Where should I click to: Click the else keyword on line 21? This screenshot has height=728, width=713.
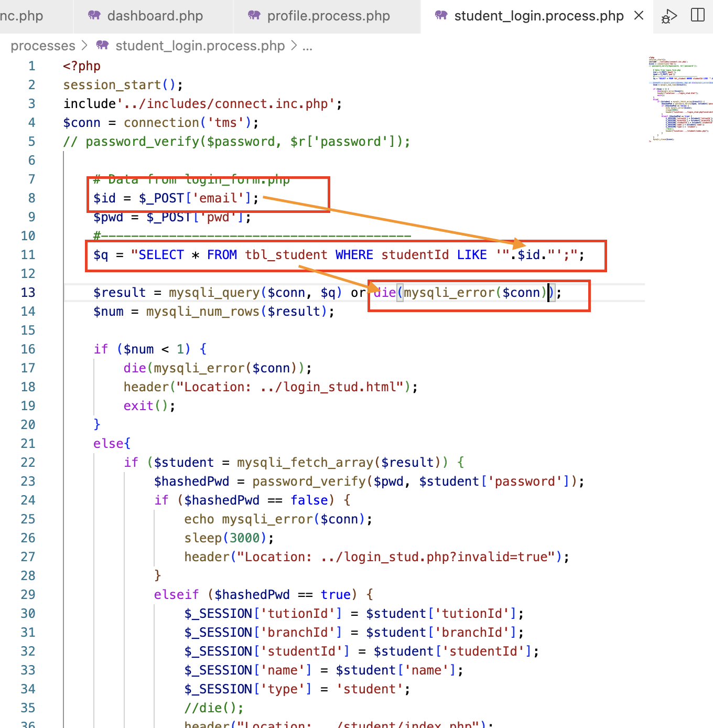(x=109, y=444)
